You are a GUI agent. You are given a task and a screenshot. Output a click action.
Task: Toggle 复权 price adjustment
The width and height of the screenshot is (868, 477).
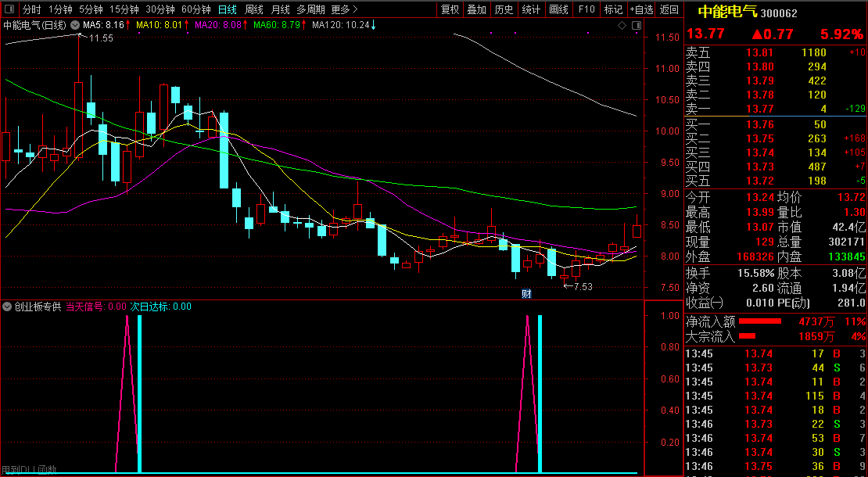click(450, 9)
